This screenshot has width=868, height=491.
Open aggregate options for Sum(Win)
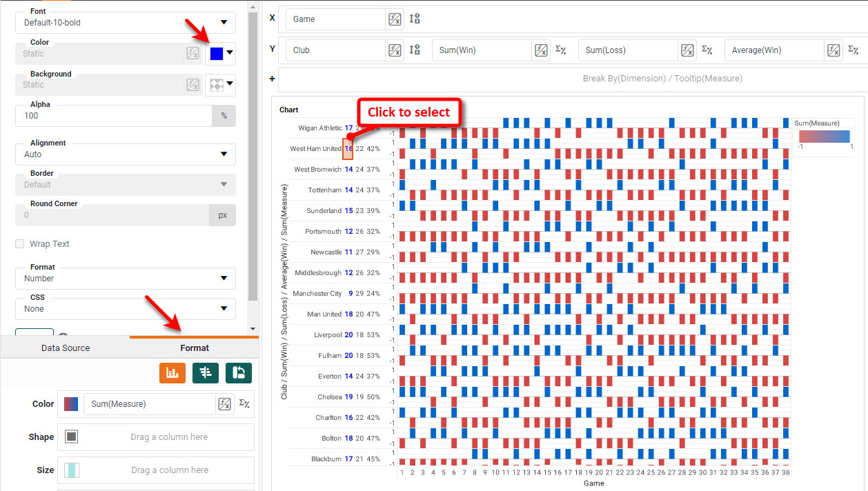[x=561, y=50]
